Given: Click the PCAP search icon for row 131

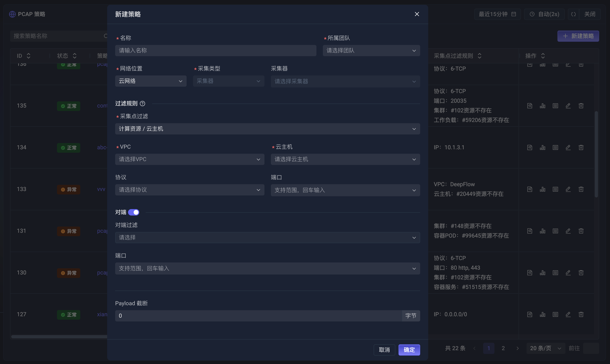Looking at the screenshot, I should click(x=530, y=231).
